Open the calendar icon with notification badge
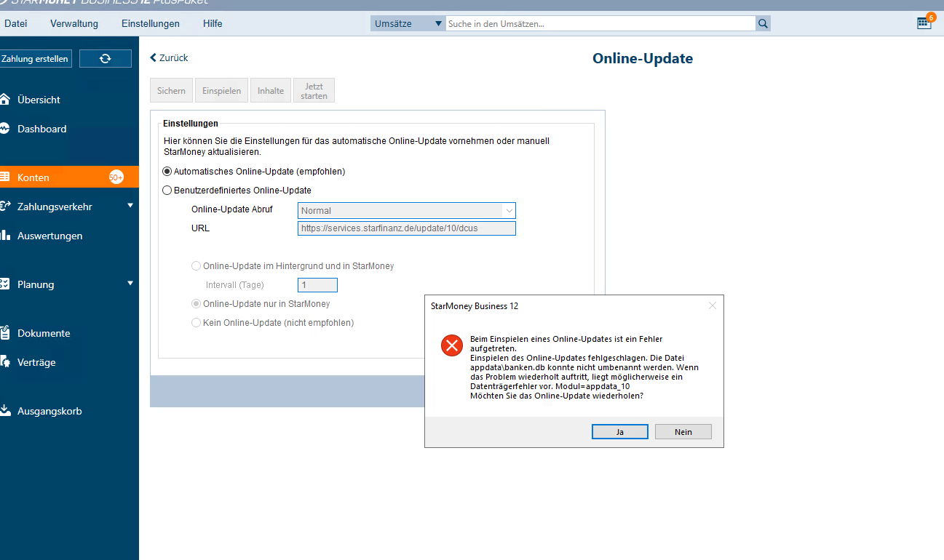The height and width of the screenshot is (560, 944). click(924, 23)
